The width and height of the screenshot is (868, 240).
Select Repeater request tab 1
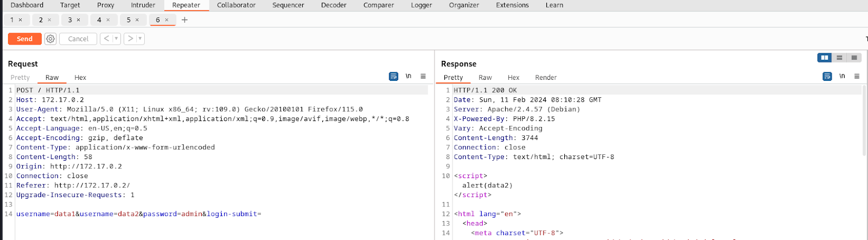[x=12, y=20]
